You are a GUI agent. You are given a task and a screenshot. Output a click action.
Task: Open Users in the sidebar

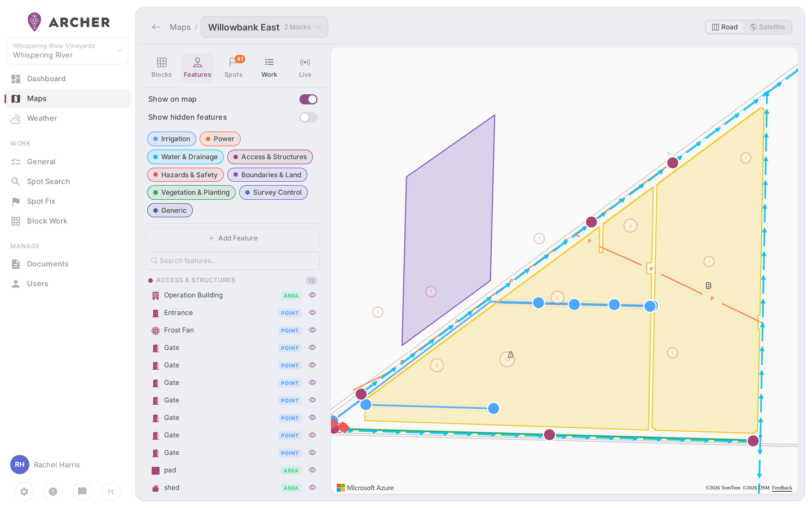pyautogui.click(x=68, y=284)
